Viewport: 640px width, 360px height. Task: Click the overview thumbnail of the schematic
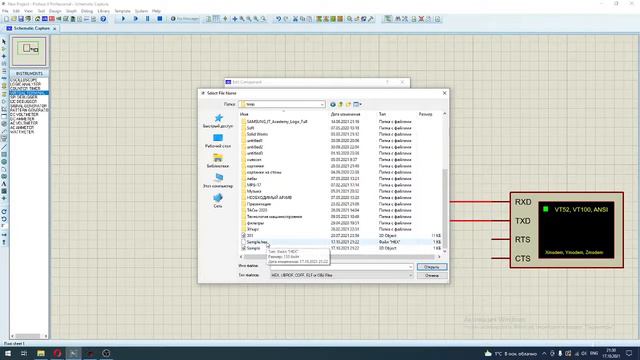tap(29, 51)
